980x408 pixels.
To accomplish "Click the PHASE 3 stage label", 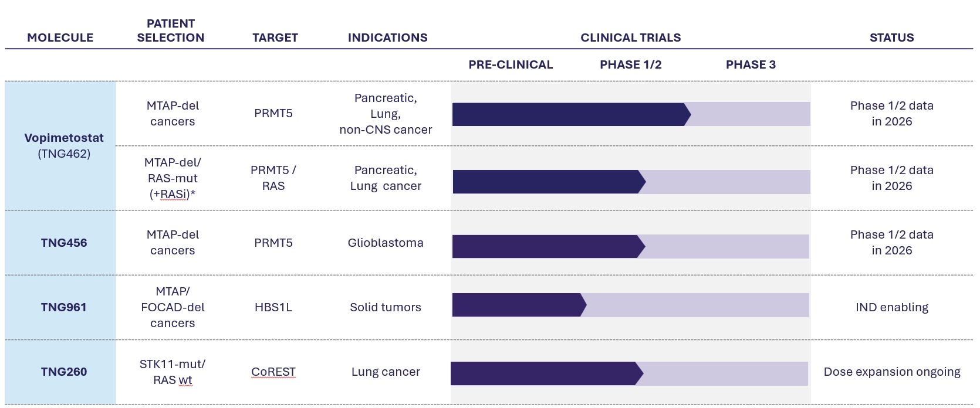I will tap(751, 64).
